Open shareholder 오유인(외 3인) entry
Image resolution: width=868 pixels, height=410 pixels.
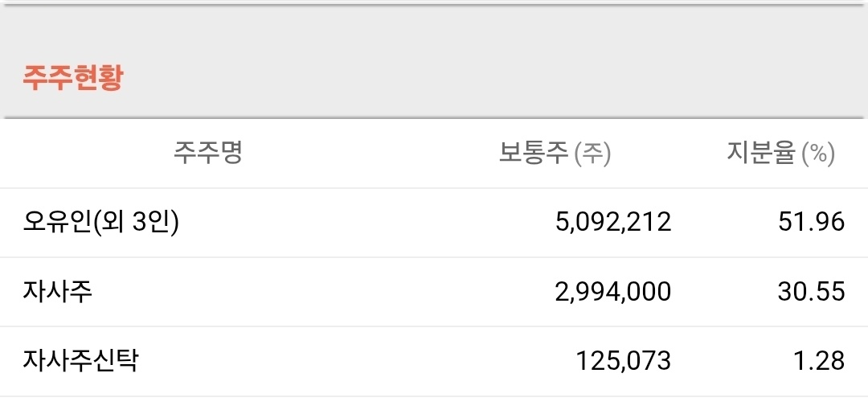101,221
